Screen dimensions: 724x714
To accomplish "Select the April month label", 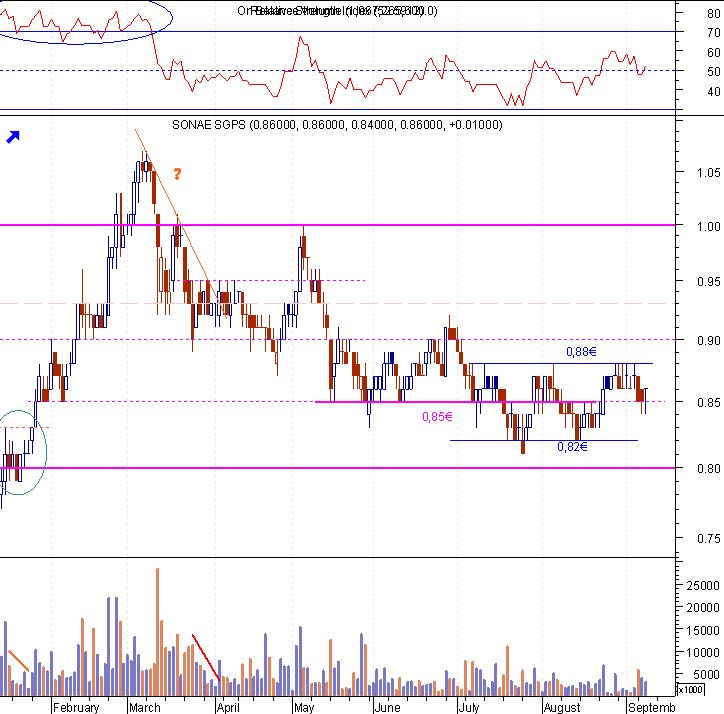I will click(x=228, y=708).
